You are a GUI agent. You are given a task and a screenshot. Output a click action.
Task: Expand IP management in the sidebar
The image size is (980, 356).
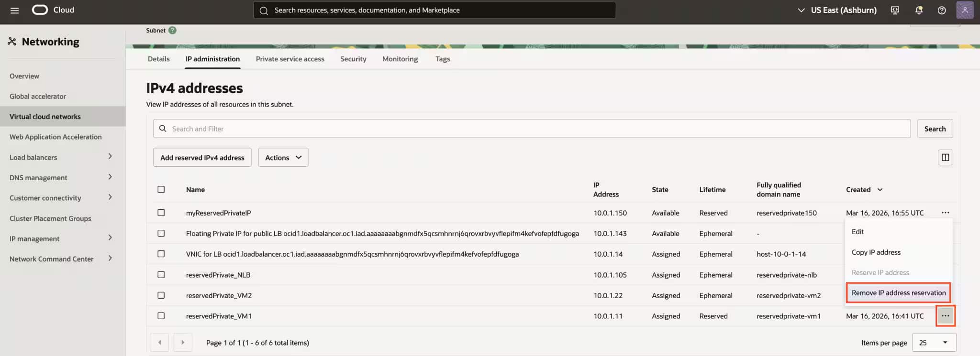click(110, 237)
